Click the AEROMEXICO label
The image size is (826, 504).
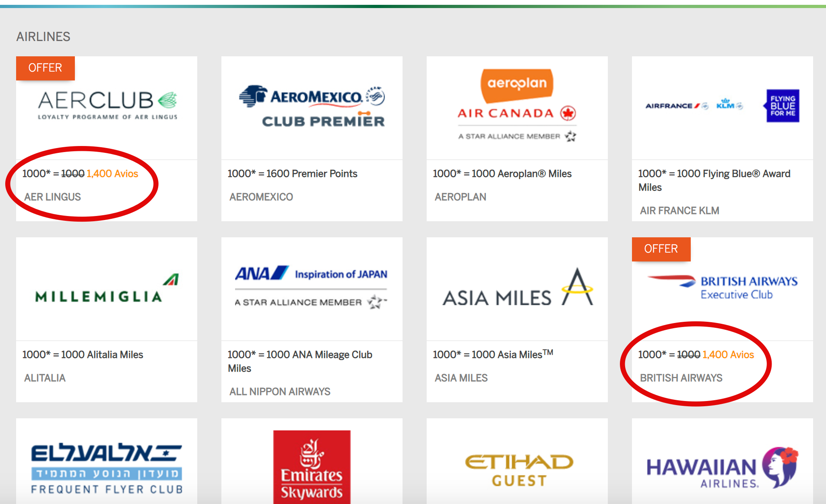[x=261, y=197]
